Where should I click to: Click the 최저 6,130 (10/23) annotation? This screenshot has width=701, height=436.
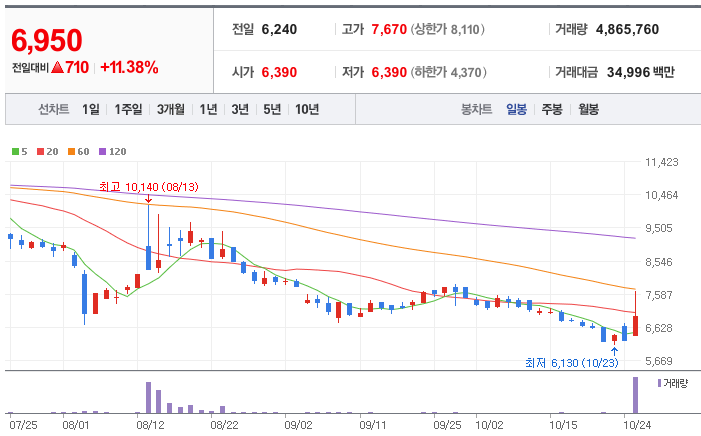tap(572, 363)
